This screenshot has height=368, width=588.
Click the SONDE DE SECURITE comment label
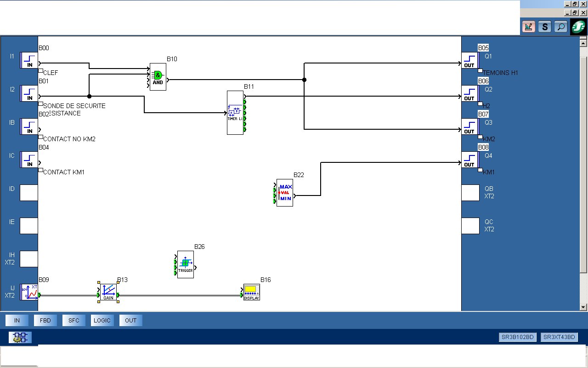(x=74, y=106)
